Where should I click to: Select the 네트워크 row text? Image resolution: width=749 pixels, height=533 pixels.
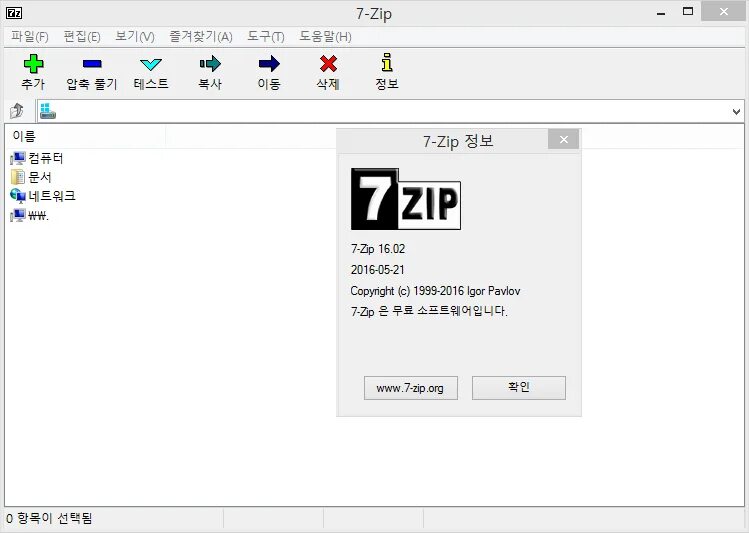pos(52,196)
